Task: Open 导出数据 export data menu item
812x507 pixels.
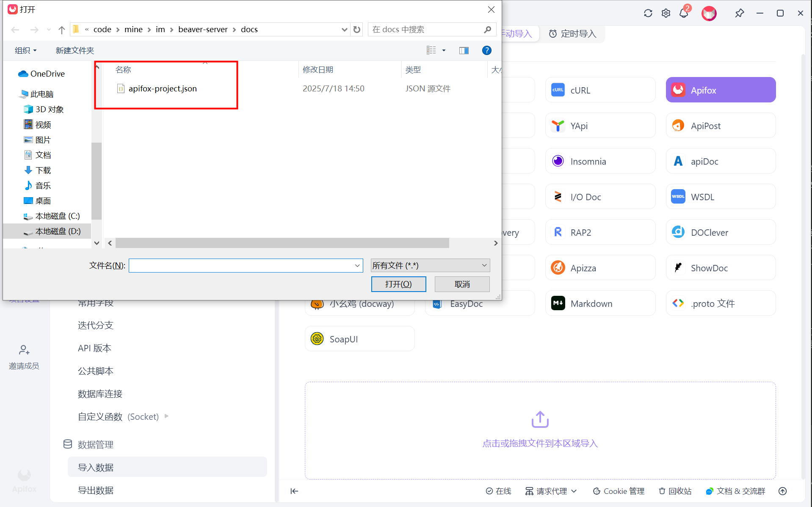Action: (96, 490)
